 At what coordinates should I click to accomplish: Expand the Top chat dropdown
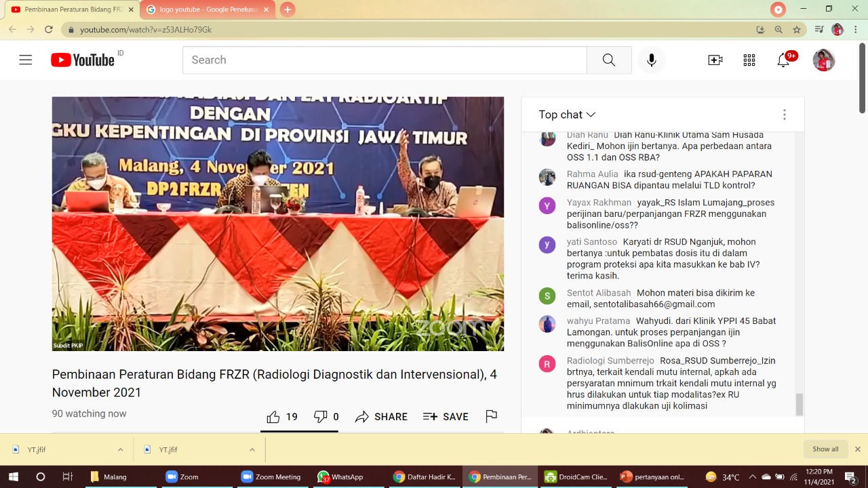tap(567, 115)
